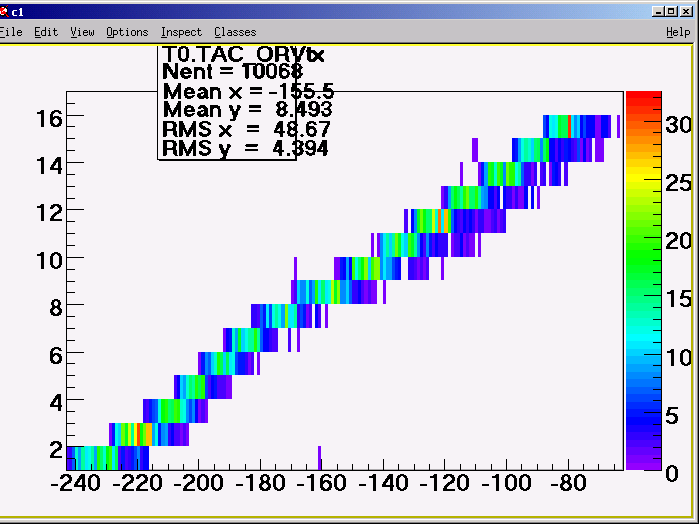
Task: Click the y-axis label 12
Action: (49, 213)
